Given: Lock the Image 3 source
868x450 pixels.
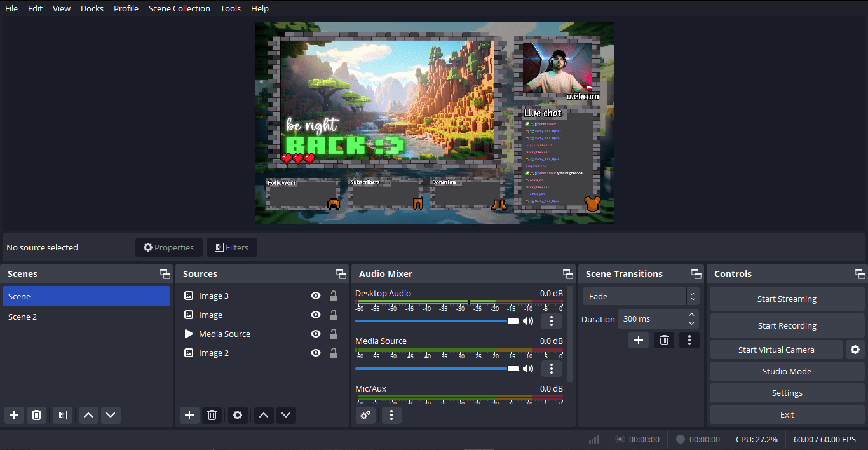Looking at the screenshot, I should (x=334, y=296).
